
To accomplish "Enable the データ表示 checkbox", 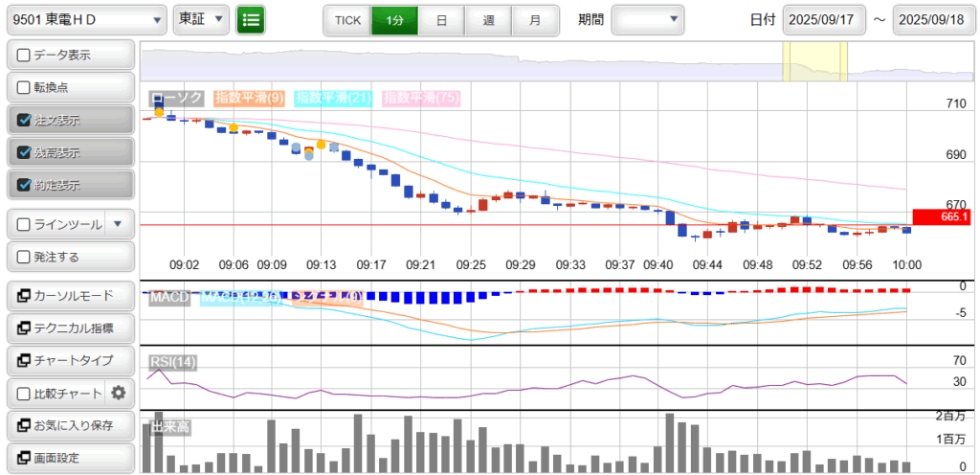I will [x=24, y=55].
